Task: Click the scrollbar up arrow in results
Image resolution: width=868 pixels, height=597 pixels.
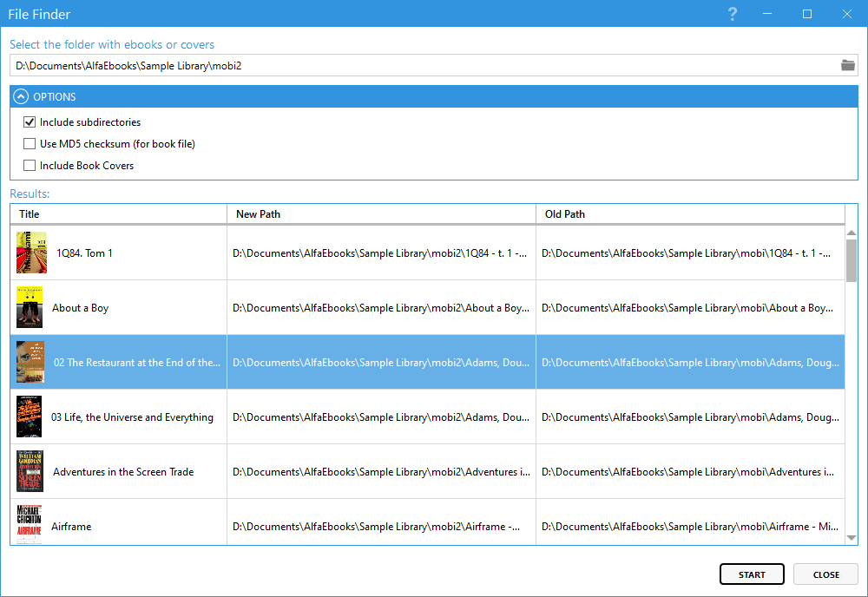Action: pos(852,232)
